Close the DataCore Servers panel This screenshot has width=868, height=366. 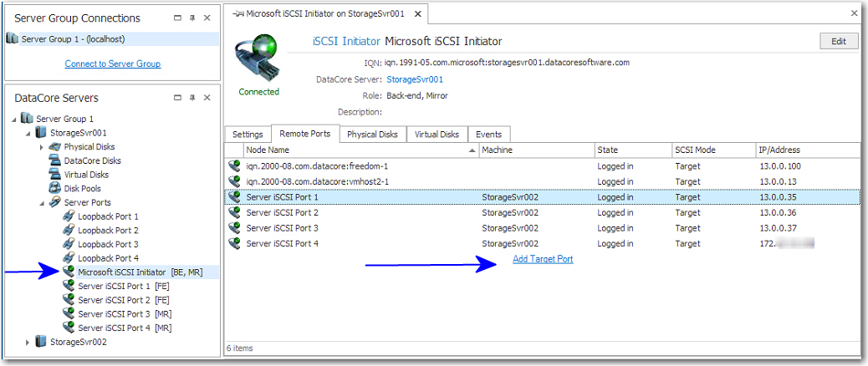(207, 97)
